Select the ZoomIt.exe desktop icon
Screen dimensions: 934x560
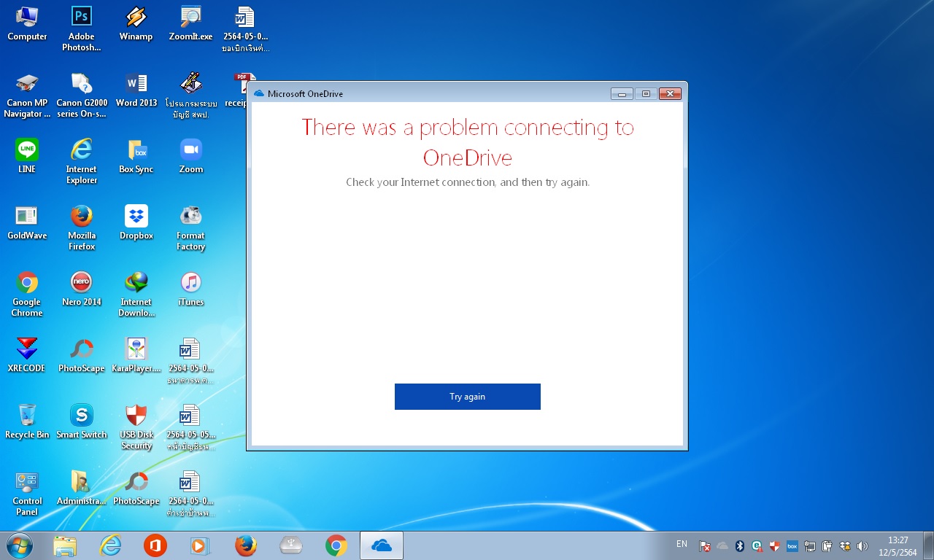click(x=190, y=23)
